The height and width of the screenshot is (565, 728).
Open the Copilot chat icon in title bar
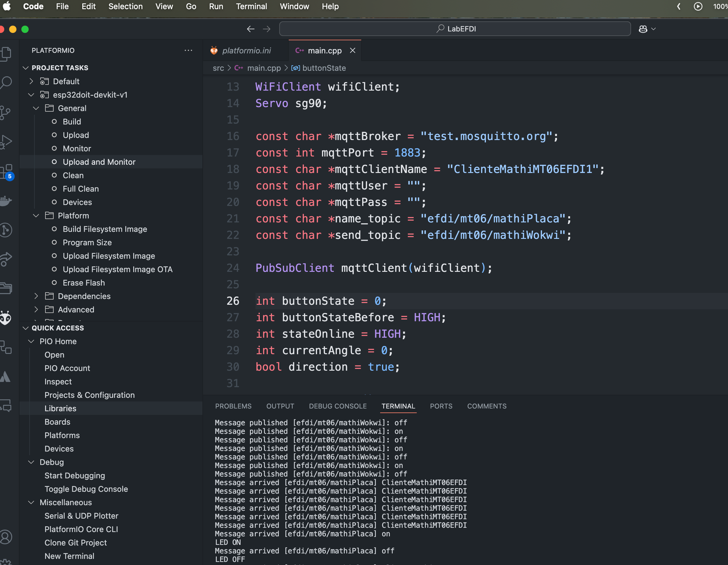tap(643, 29)
